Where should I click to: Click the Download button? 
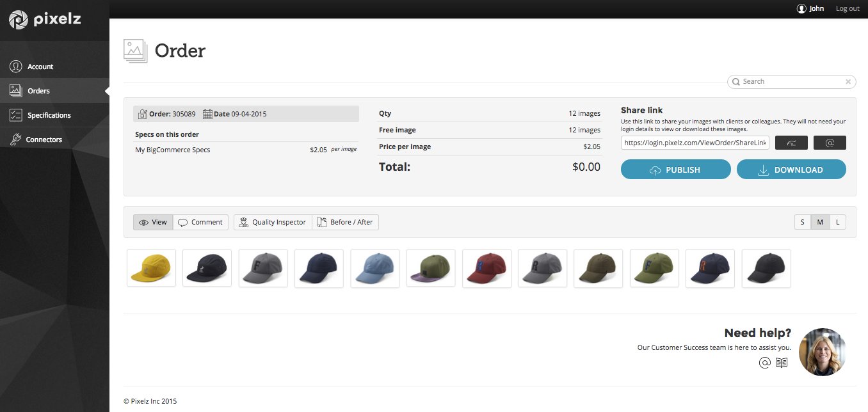[x=791, y=170]
